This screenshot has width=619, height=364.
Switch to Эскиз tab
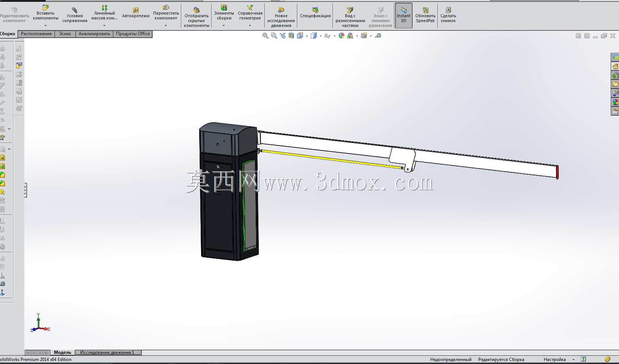[x=65, y=34]
